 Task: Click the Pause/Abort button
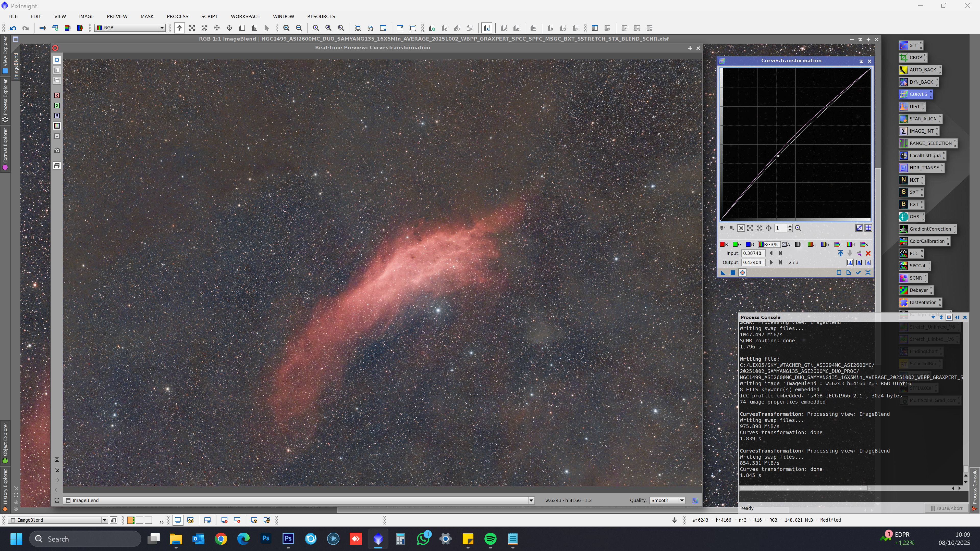tap(946, 508)
